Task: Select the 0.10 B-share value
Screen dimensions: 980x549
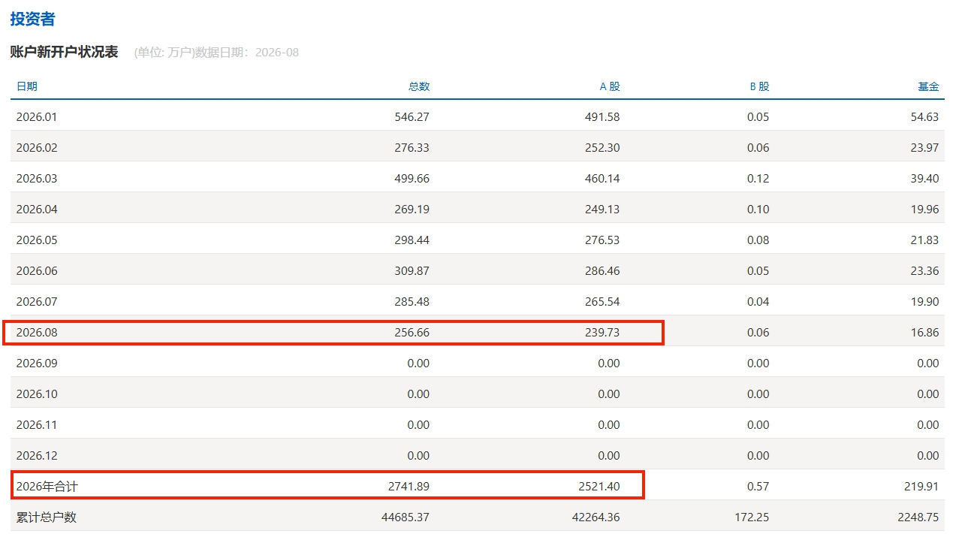Action: (x=758, y=210)
